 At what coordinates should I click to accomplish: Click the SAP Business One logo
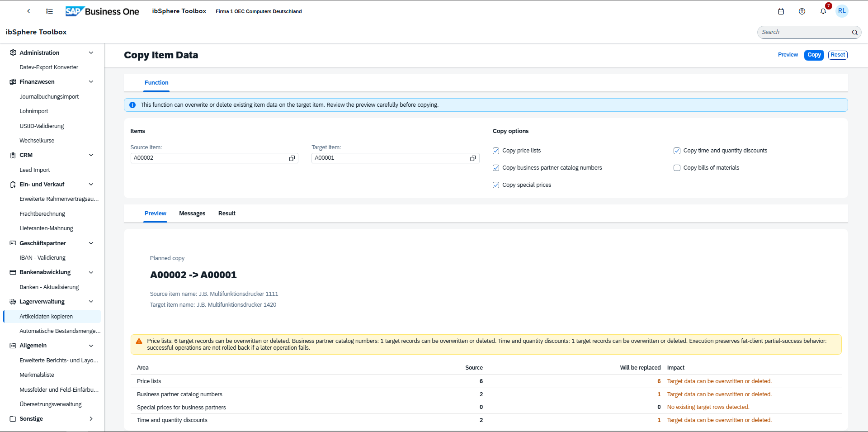click(x=102, y=11)
